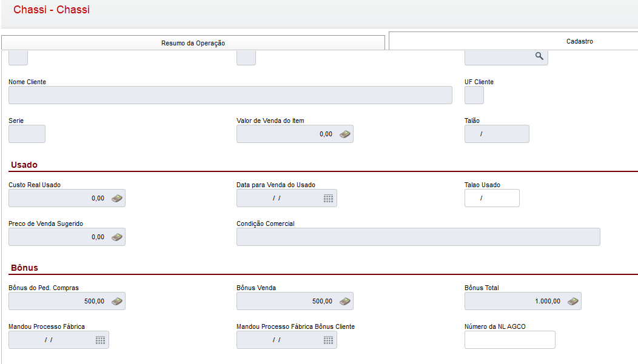The width and height of the screenshot is (638, 364).
Task: Click the Número da NL AGCO field
Action: (x=510, y=340)
